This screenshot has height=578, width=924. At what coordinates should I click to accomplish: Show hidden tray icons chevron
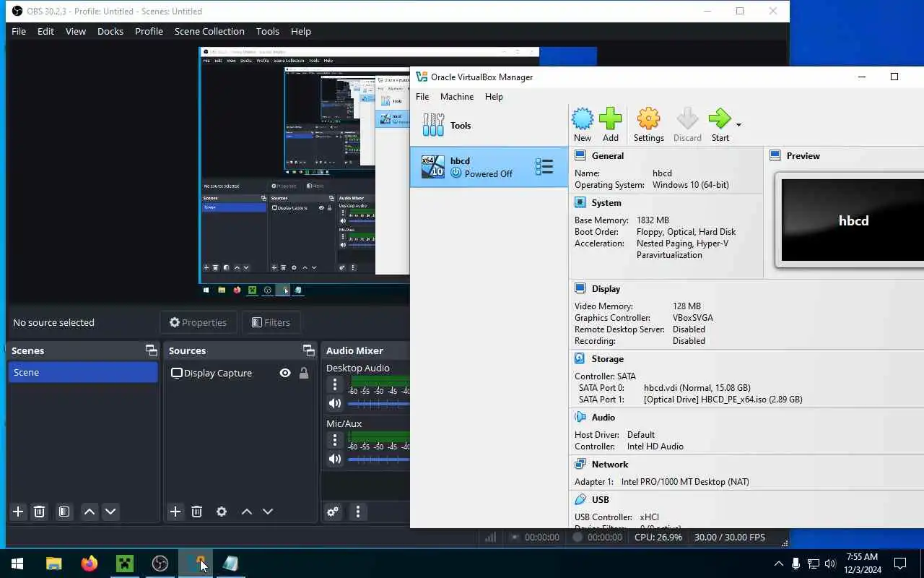click(778, 564)
